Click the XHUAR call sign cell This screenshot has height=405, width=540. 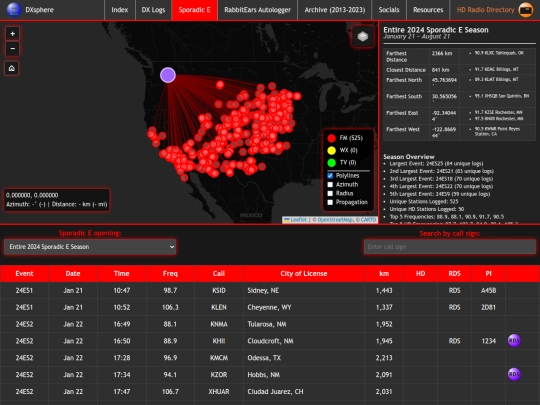click(219, 392)
